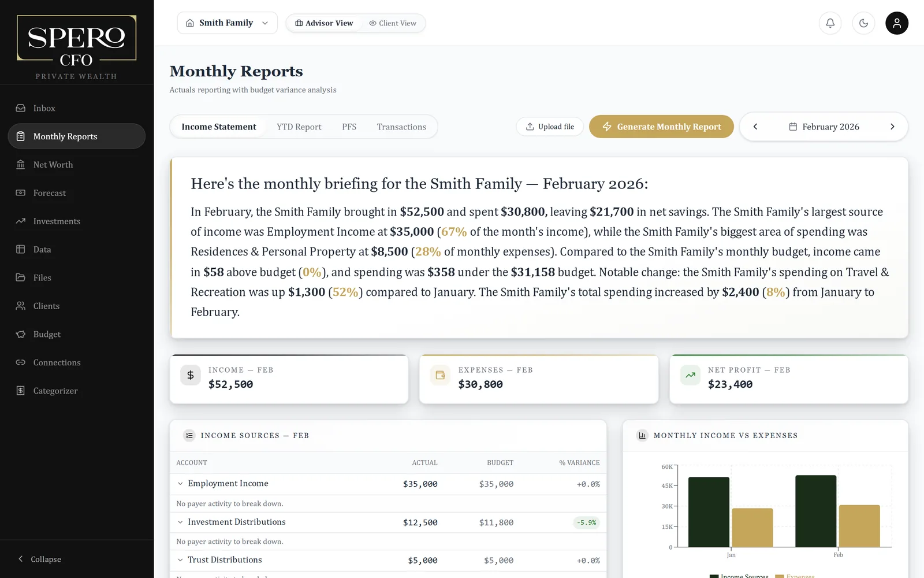Open Clients people icon
The height and width of the screenshot is (578, 924).
coord(21,306)
